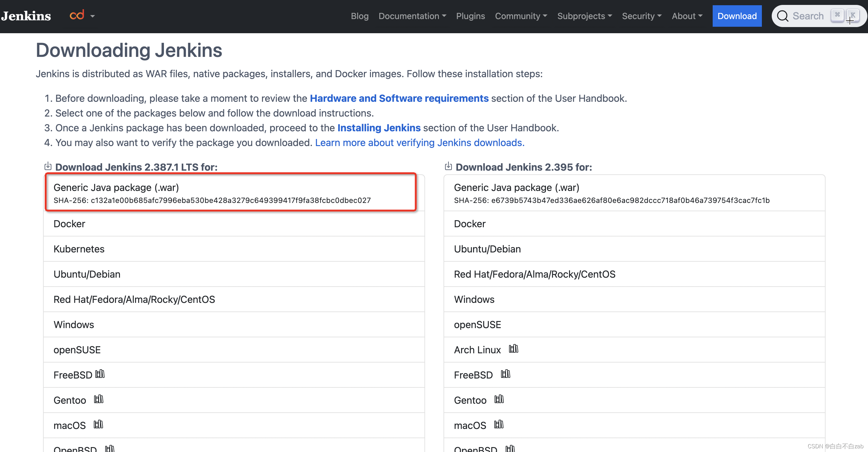
Task: Expand the Documentation dropdown menu
Action: point(412,16)
